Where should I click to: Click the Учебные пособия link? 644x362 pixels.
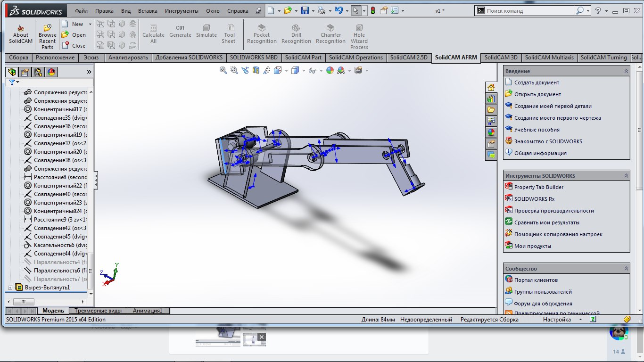(x=537, y=130)
